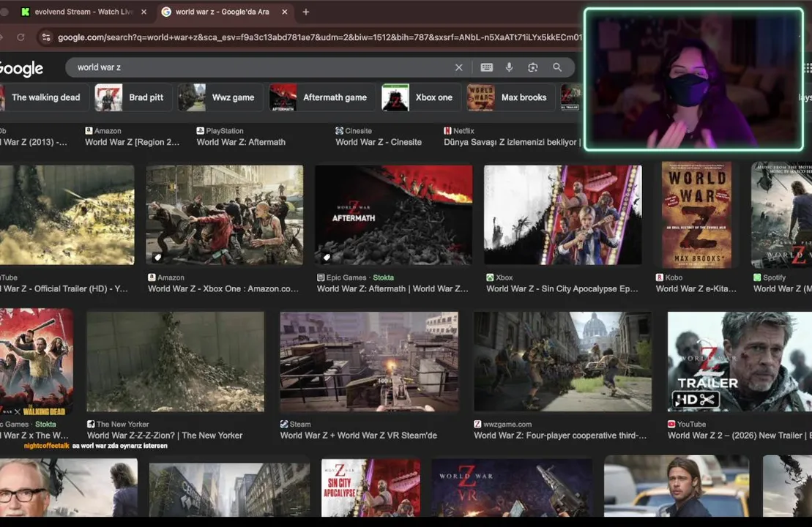Viewport: 812px width, 527px height.
Task: Filter by Xbox one chip
Action: (421, 97)
